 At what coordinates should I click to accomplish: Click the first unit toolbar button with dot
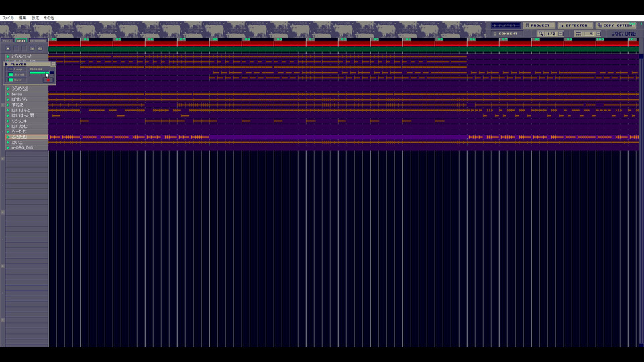(x=8, y=48)
